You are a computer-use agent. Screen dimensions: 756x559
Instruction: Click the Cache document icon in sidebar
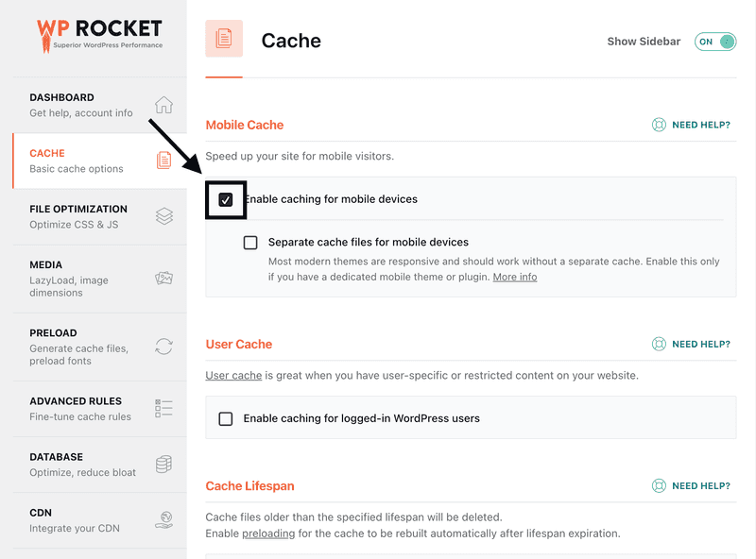click(163, 160)
